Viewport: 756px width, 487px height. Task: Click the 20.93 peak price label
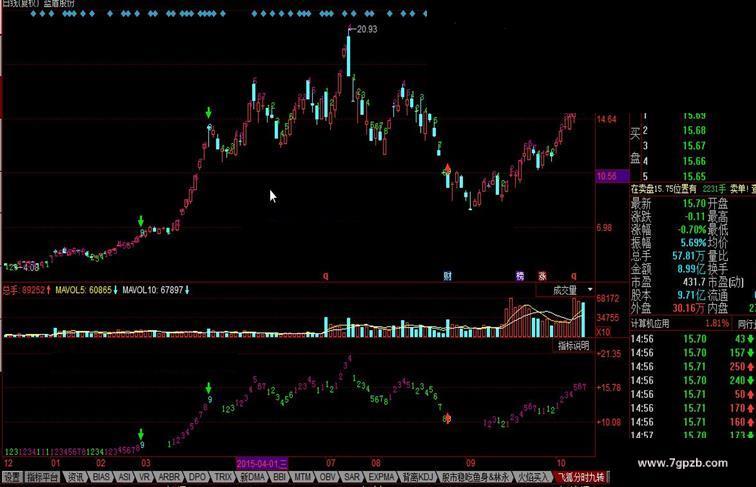pyautogui.click(x=367, y=29)
